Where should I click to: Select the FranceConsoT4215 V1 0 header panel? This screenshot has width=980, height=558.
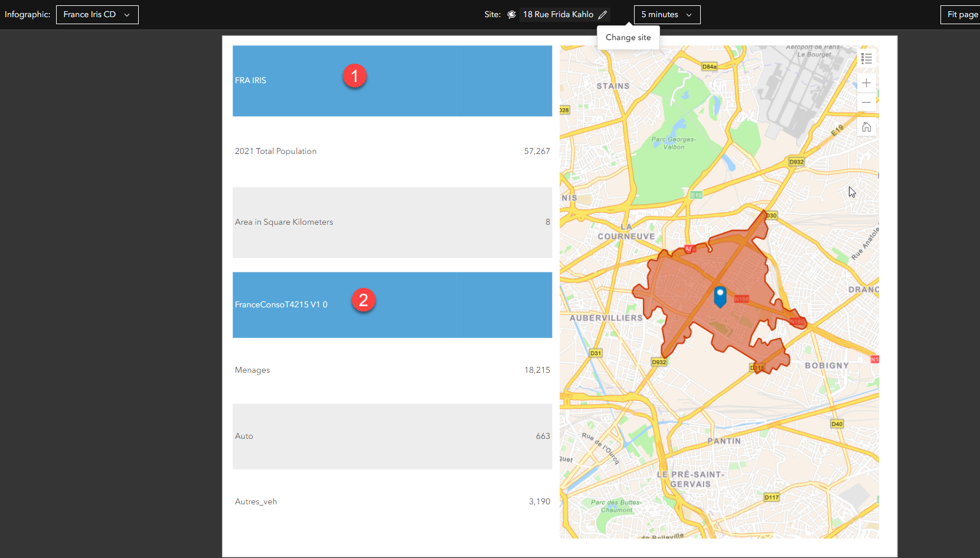[x=392, y=305]
